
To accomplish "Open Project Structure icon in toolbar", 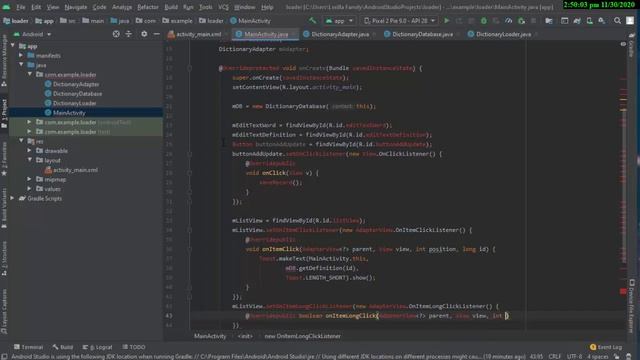I will (549, 21).
